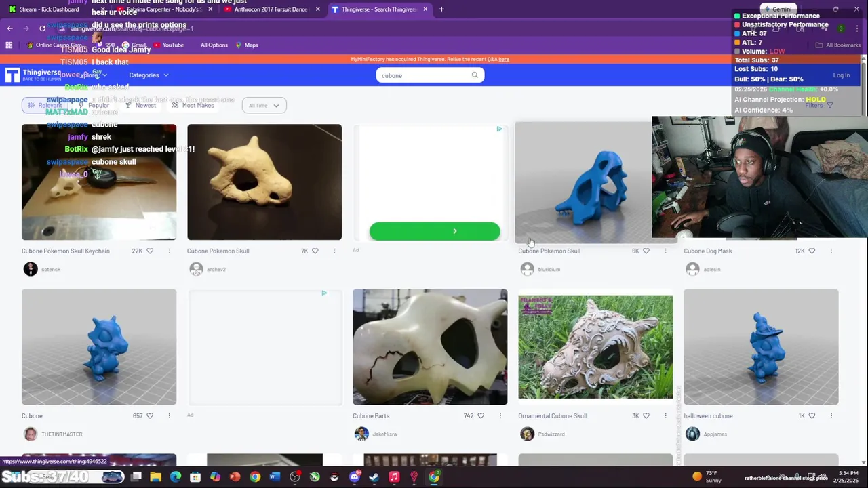Like the Ornamental Cubone Skull with heart
Screen dimensions: 868x488
coord(646,415)
